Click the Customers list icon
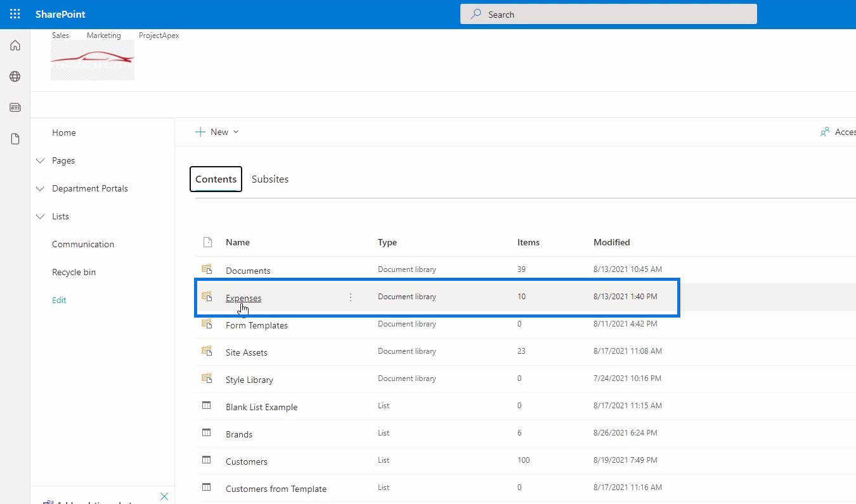Viewport: 856px width, 504px height. click(206, 460)
